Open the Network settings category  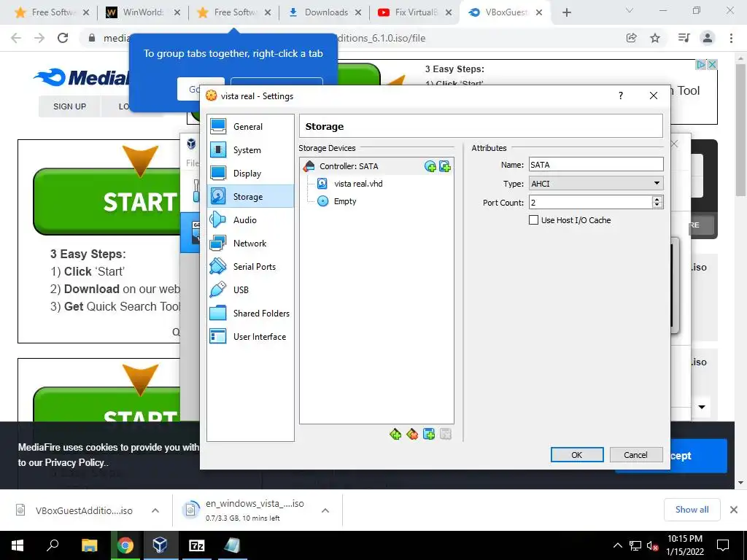[x=250, y=243]
